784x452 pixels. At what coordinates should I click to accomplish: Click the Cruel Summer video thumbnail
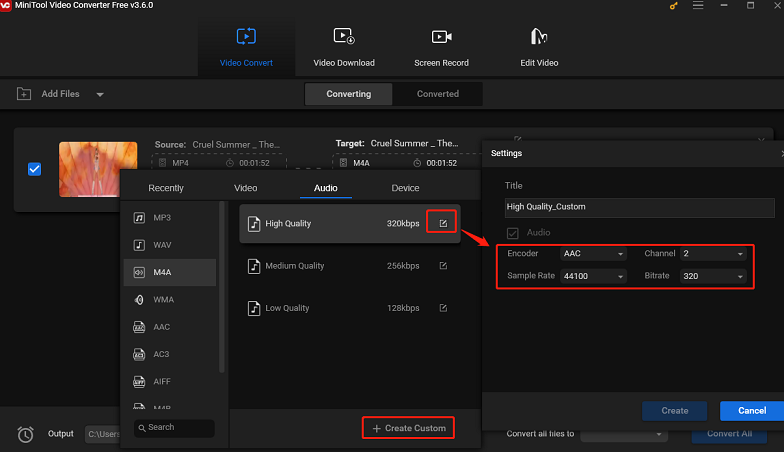98,169
